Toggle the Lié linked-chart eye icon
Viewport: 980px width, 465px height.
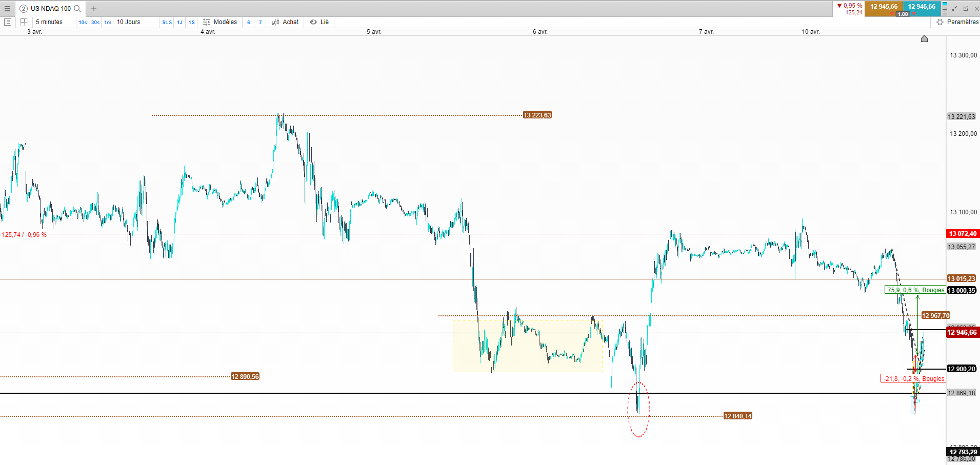click(313, 22)
